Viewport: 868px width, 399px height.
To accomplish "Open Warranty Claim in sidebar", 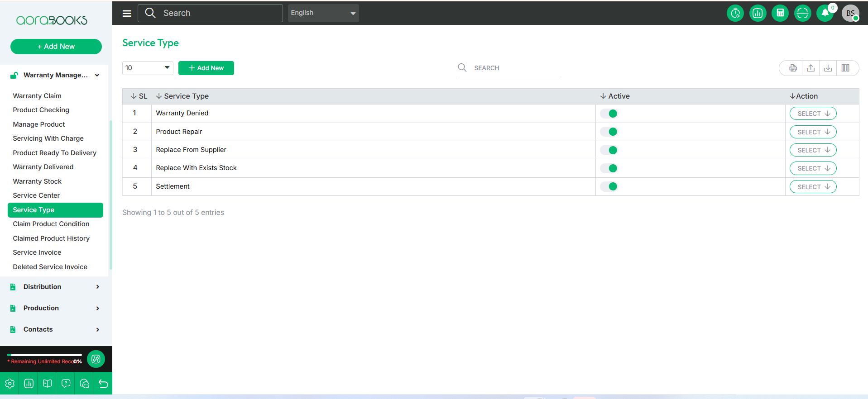I will 37,96.
